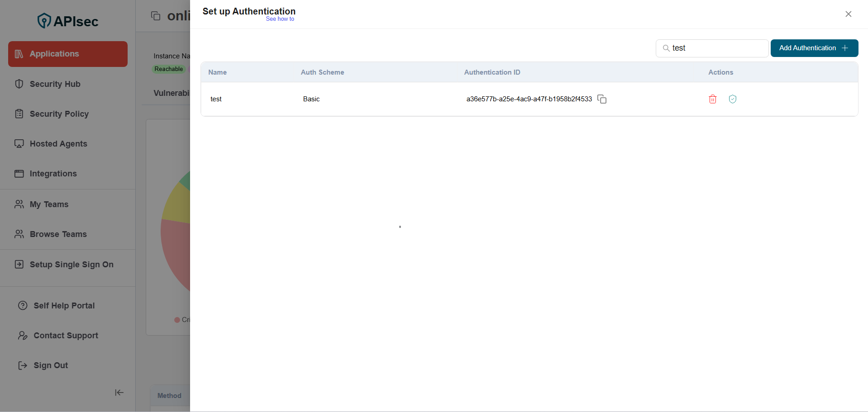Select the Contact Support person icon
The image size is (868, 412).
coord(22,335)
